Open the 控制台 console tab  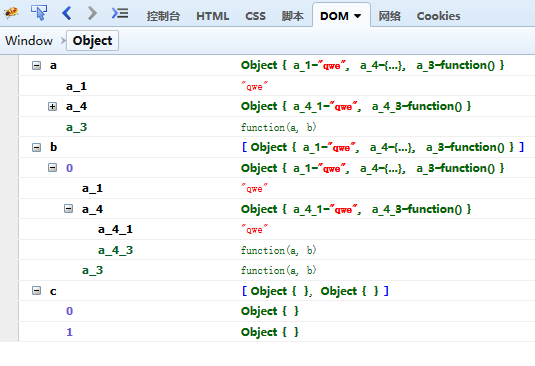coord(163,16)
